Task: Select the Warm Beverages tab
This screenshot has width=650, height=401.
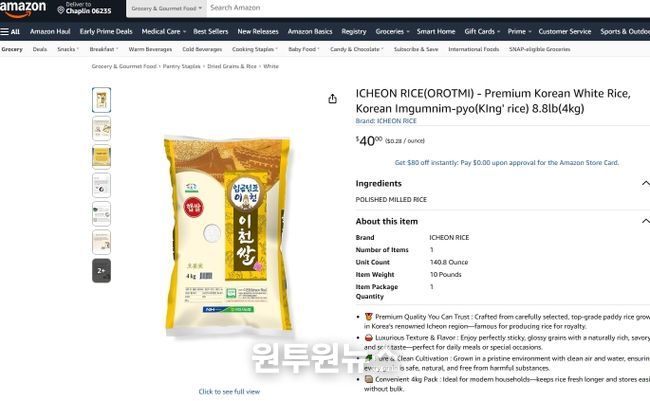Action: 150,49
